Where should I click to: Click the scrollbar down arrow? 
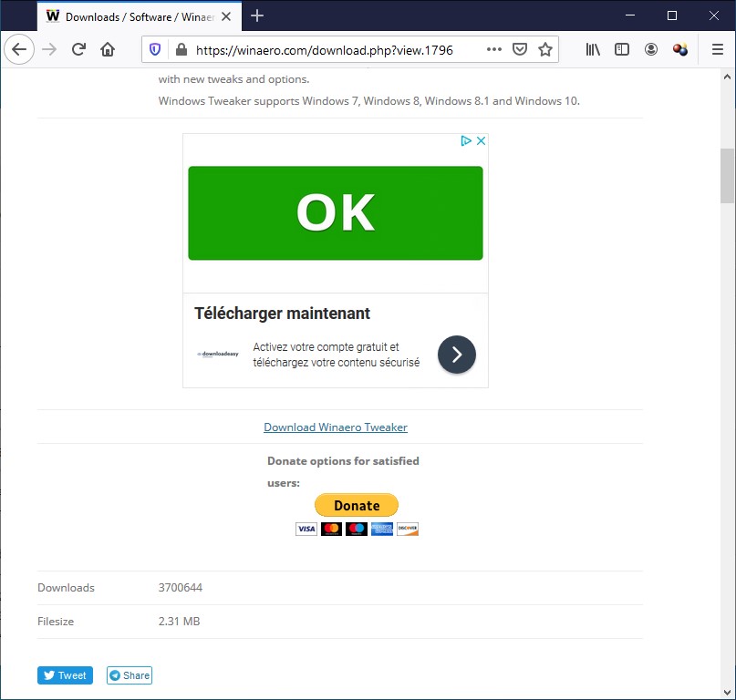727,692
